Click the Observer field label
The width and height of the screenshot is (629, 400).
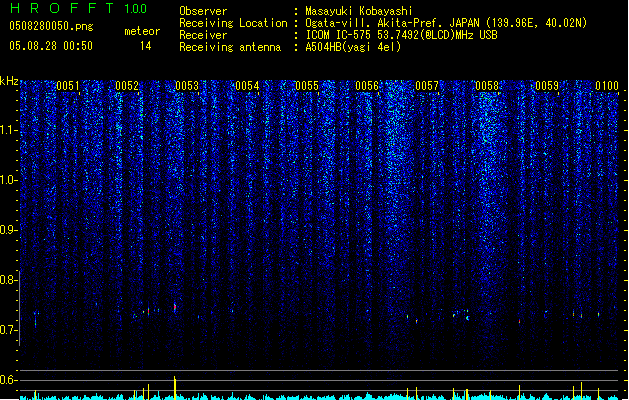pos(203,11)
